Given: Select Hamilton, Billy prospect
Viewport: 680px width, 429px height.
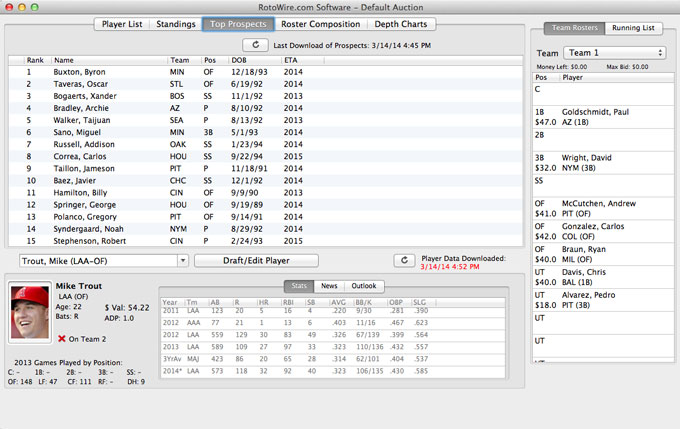Looking at the screenshot, I should click(x=265, y=193).
